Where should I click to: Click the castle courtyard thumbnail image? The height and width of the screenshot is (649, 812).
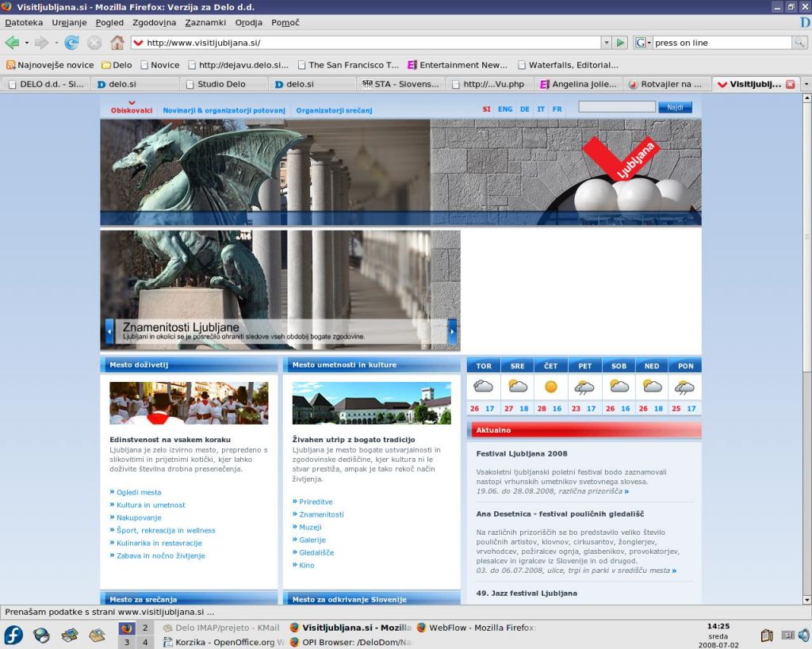point(371,403)
